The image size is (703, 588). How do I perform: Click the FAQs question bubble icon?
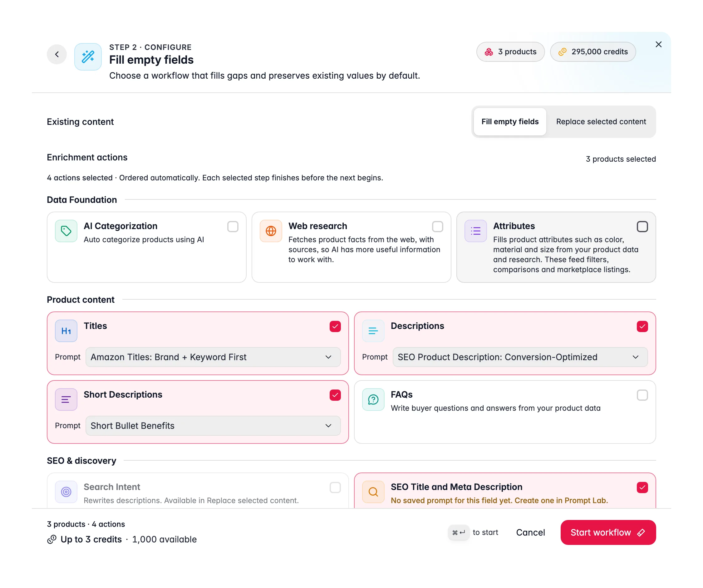pyautogui.click(x=373, y=399)
